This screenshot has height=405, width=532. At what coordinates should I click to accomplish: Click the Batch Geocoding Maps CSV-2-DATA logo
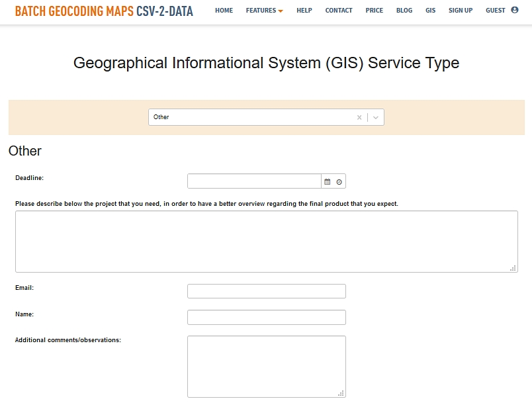point(104,11)
